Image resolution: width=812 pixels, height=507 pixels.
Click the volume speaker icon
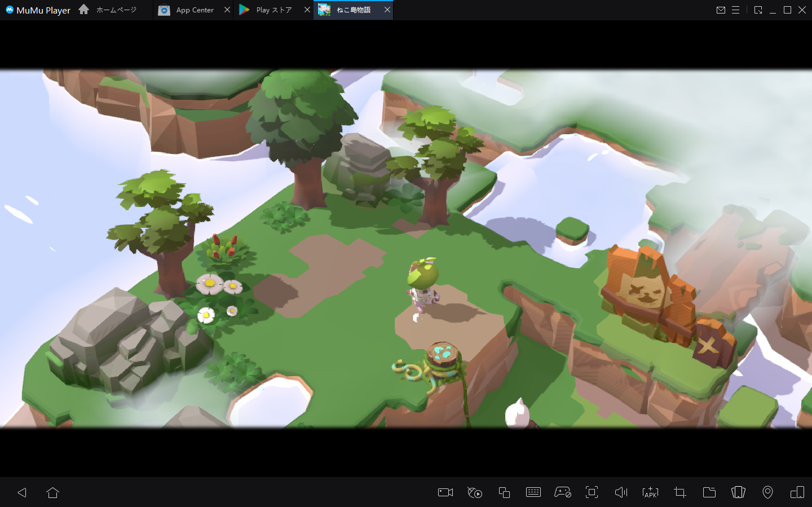tap(621, 492)
